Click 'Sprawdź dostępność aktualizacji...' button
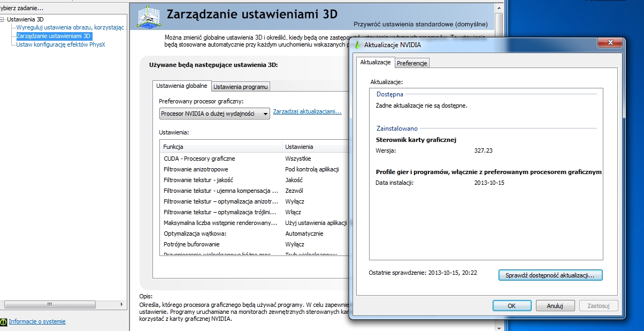This screenshot has height=331, width=644. coord(550,275)
